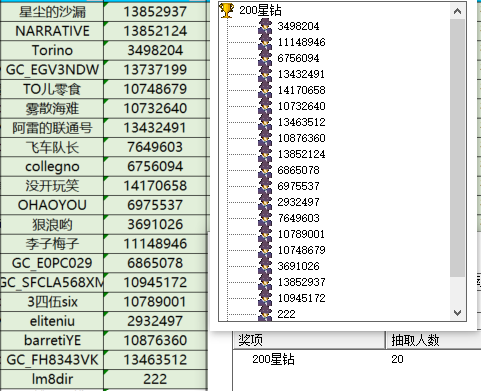This screenshot has width=481, height=391.
Task: Select spreadsheet cell 飞车队长
Action: [x=52, y=147]
